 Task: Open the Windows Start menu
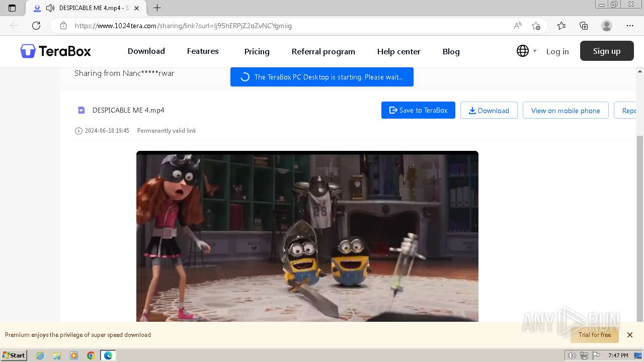click(14, 355)
